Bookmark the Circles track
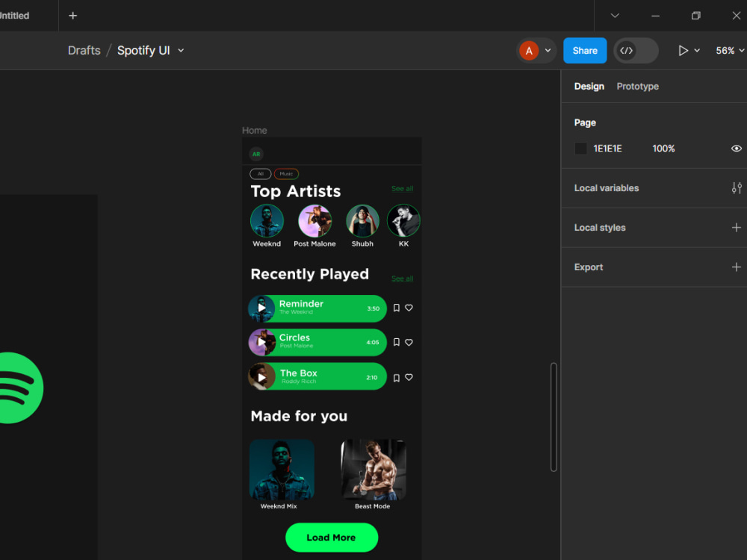The width and height of the screenshot is (747, 560). coord(397,343)
